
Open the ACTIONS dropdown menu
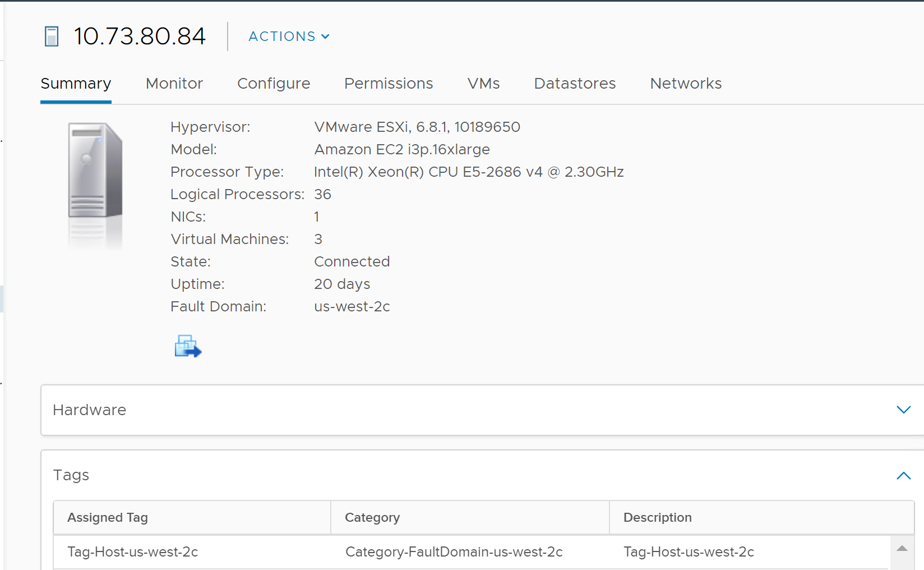(x=289, y=36)
